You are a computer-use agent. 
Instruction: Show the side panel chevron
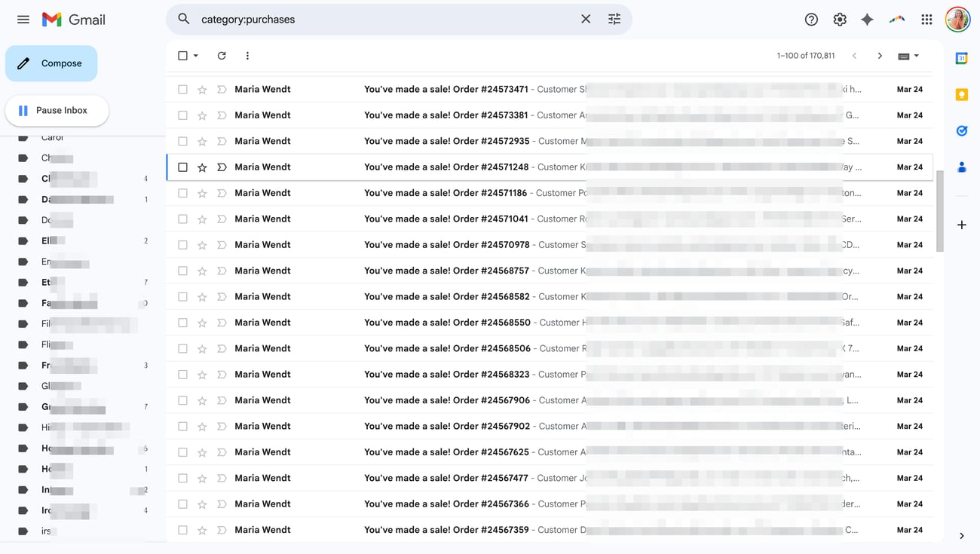(961, 536)
